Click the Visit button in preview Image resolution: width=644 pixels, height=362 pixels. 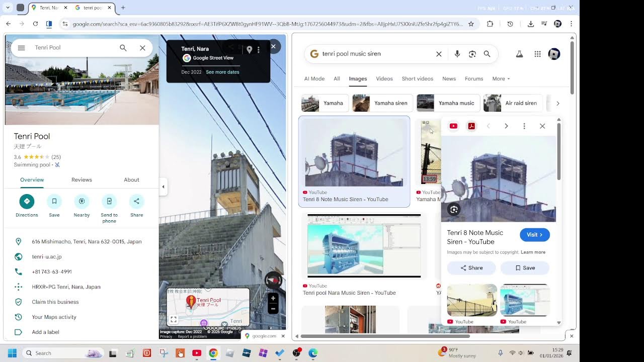534,235
